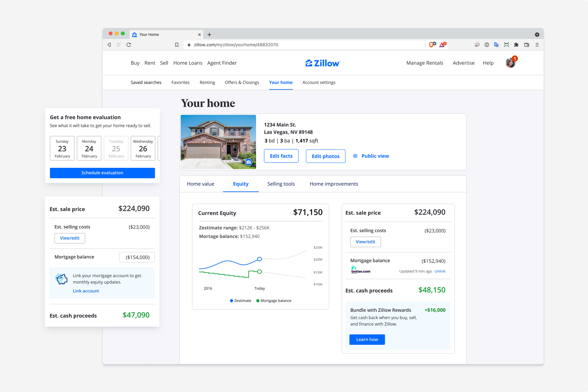Click the screenshot capture extension icon

pos(506,45)
